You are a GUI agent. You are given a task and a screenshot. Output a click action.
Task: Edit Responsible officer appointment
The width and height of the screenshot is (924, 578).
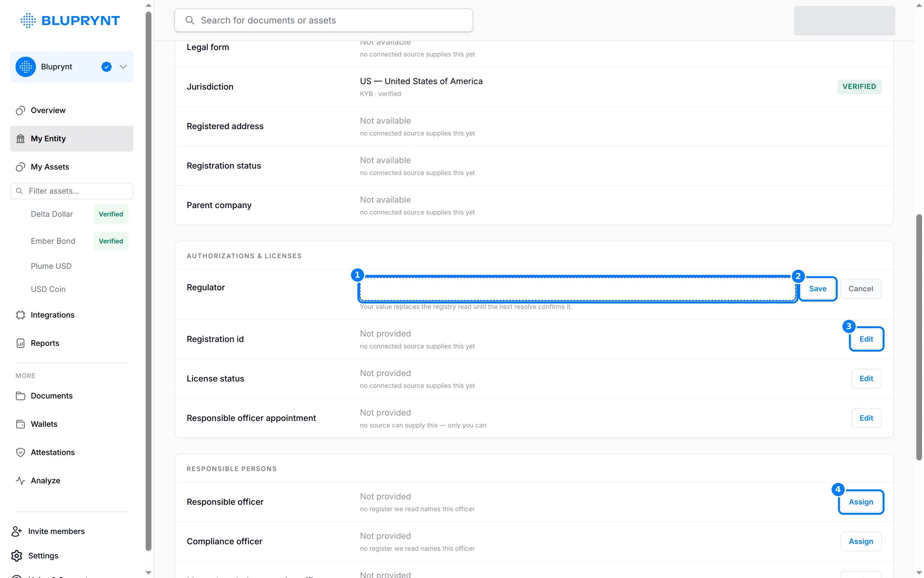click(866, 418)
